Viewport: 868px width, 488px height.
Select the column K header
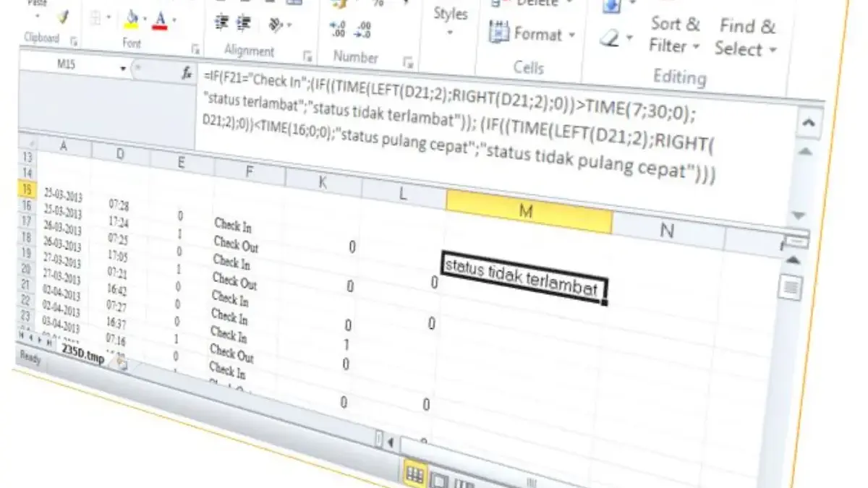323,181
